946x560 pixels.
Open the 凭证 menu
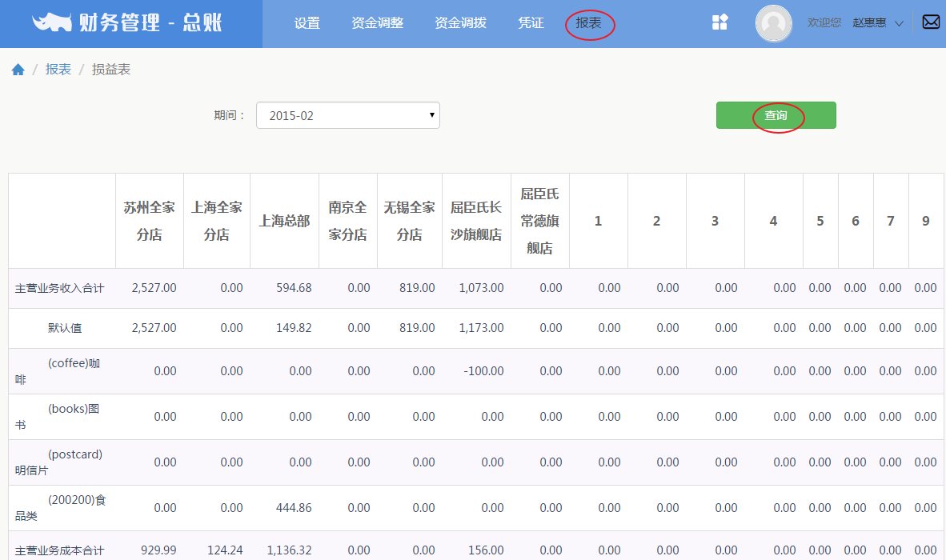(x=531, y=23)
